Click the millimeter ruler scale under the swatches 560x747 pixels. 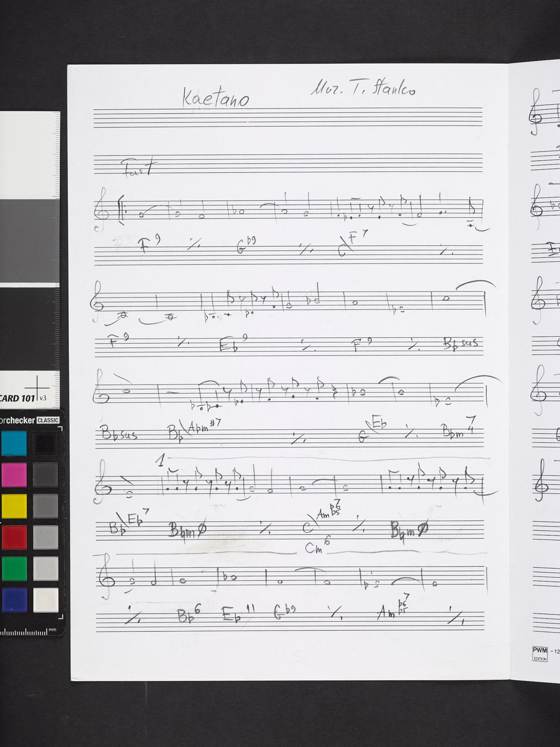[x=28, y=632]
